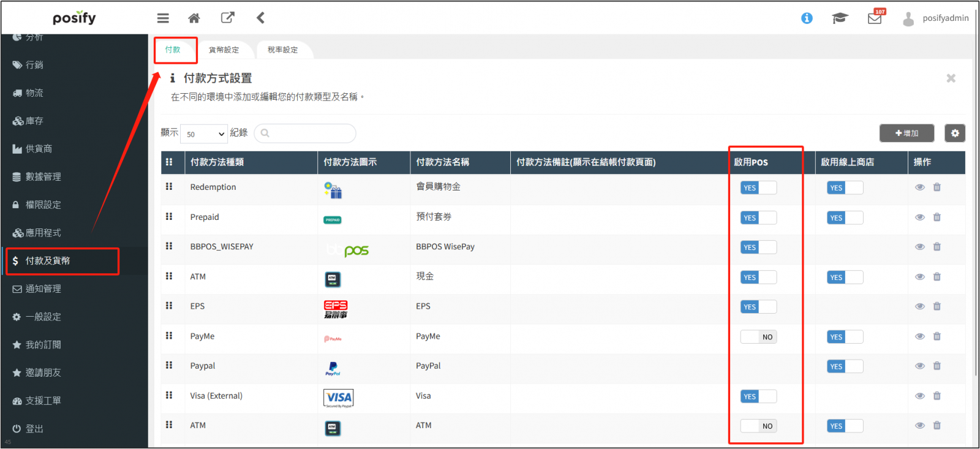Viewport: 980px width, 449px height.
Task: View BBPOS_WISEPAY row with eye icon
Action: coord(920,247)
